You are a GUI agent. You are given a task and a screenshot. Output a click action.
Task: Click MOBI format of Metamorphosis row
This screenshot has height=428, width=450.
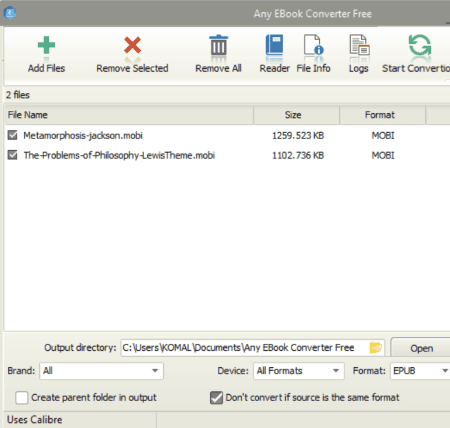[x=383, y=135]
